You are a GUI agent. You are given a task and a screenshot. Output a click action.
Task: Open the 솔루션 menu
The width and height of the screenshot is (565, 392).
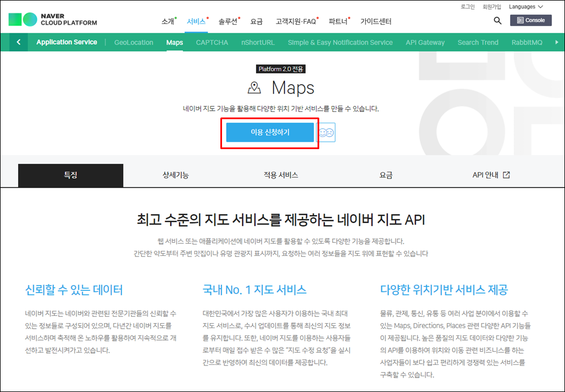click(x=228, y=21)
